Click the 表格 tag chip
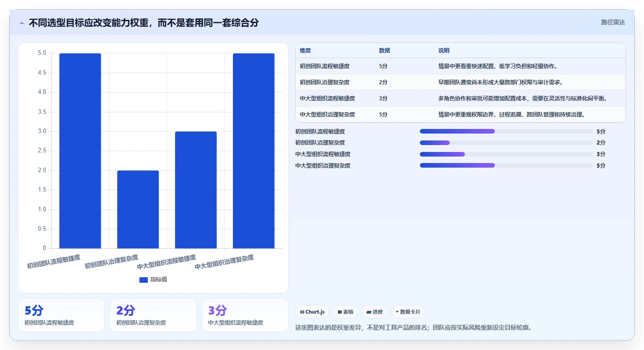This screenshot has height=350, width=644. click(x=345, y=312)
